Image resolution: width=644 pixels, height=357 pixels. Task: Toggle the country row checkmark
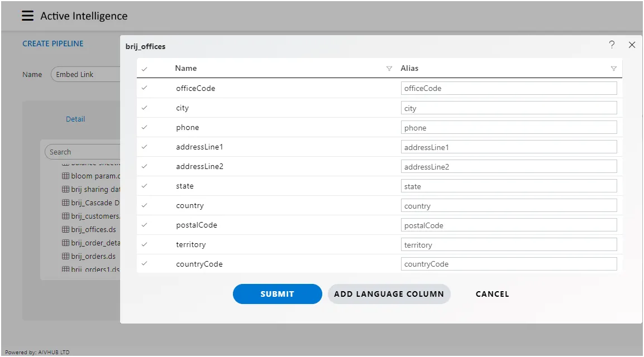(x=144, y=205)
